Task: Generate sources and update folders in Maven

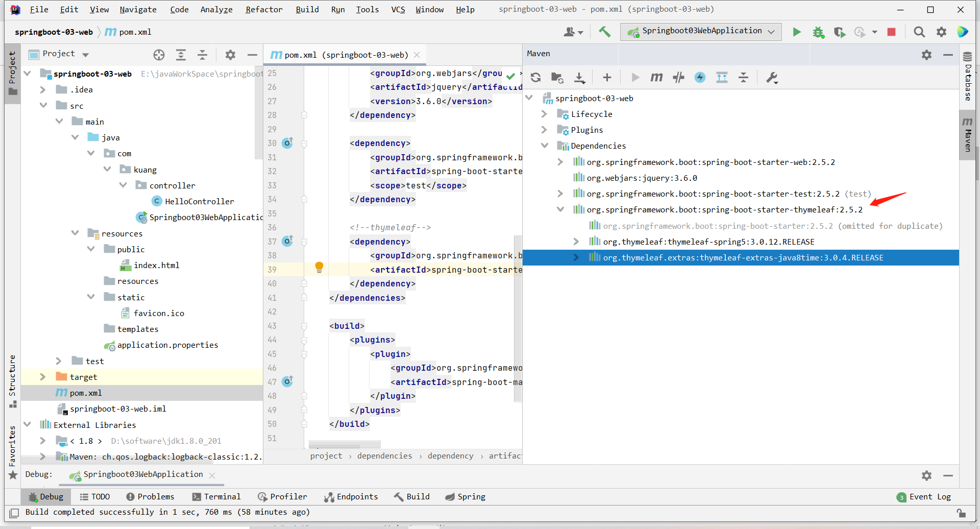Action: pos(557,78)
